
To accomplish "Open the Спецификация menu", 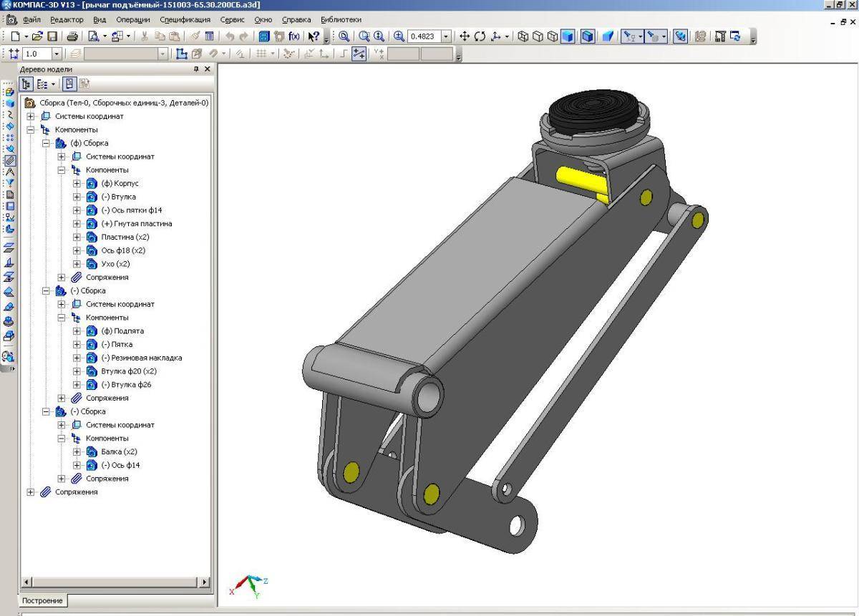I will tap(185, 19).
